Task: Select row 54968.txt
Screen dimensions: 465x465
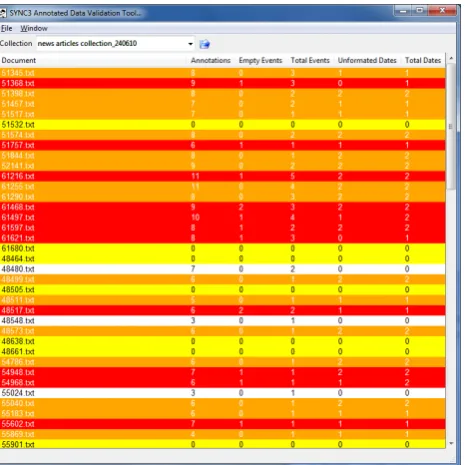Action: 223,383
